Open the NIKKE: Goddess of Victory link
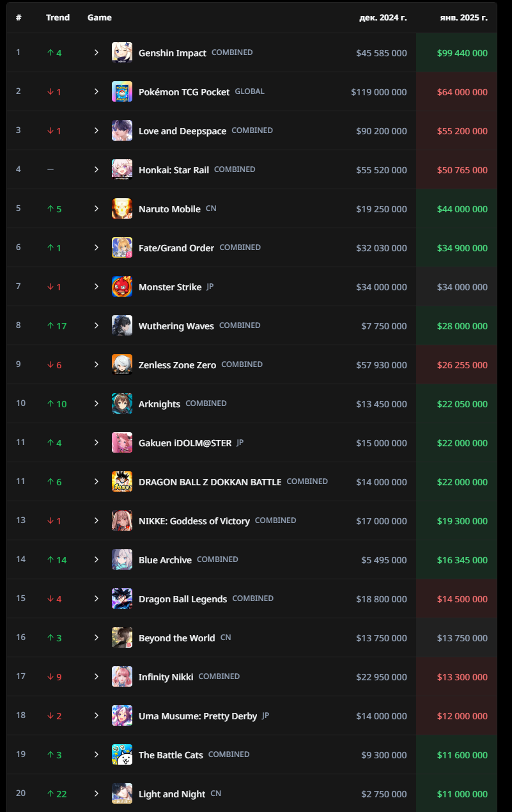The image size is (512, 812). pos(194,520)
